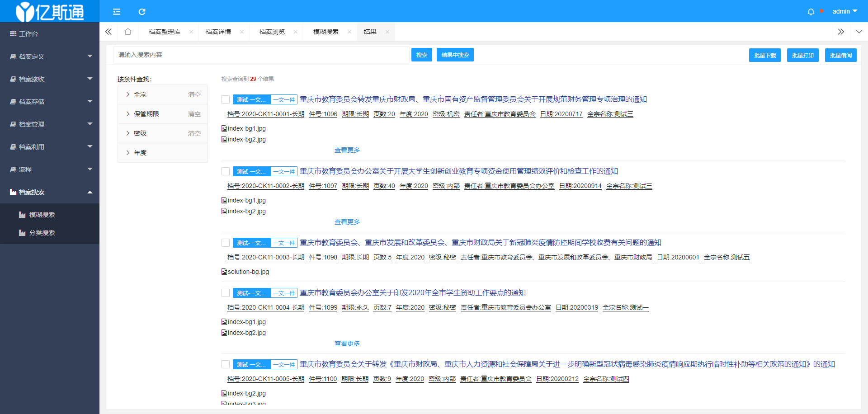
Task: Check the box for record 2020-CK11-0005
Action: point(226,364)
